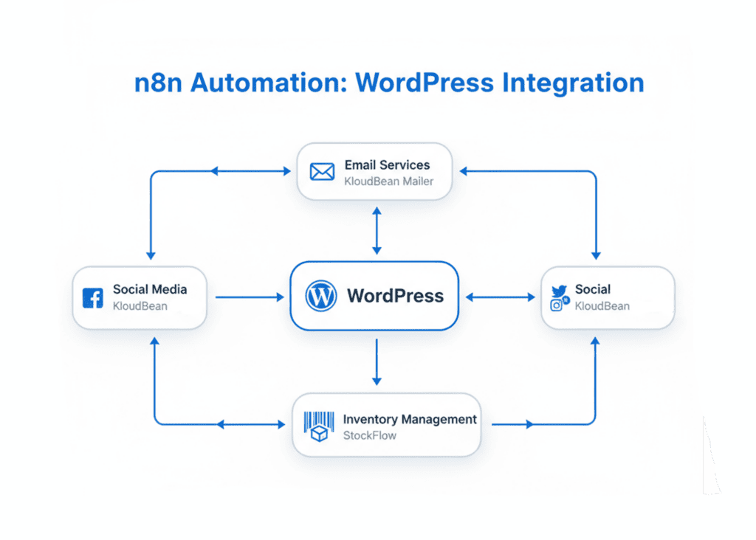Click "KloudBean" under Social Media
This screenshot has height=540, width=756.
140,306
